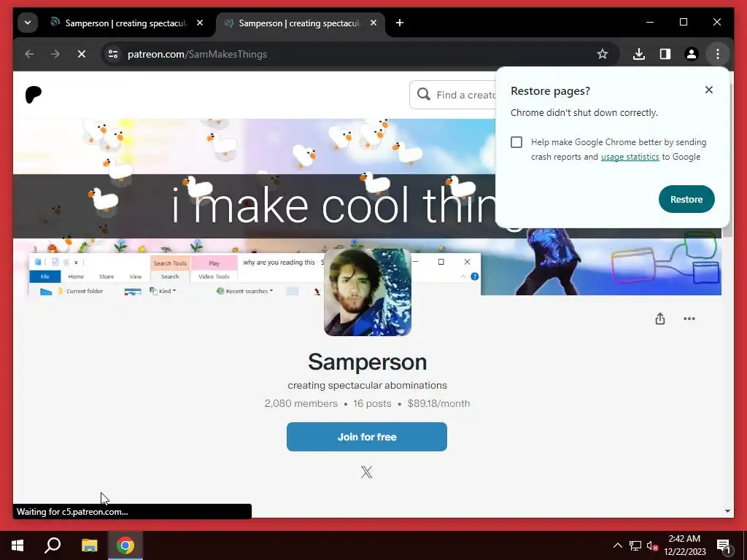Click scrollbar down arrow of page
Image resolution: width=747 pixels, height=560 pixels.
[x=727, y=511]
